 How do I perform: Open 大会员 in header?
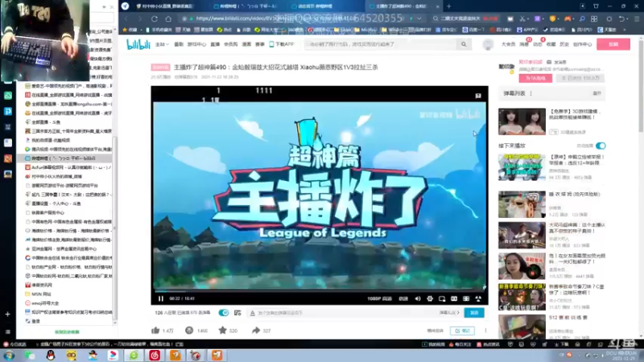point(508,44)
